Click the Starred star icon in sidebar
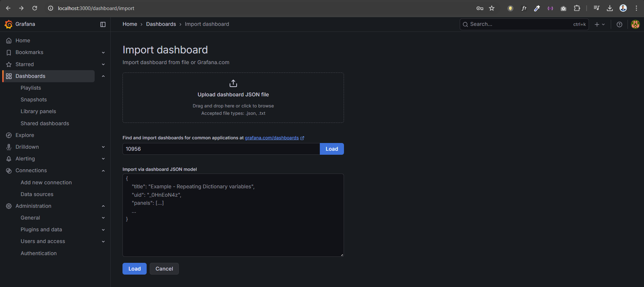 tap(9, 64)
